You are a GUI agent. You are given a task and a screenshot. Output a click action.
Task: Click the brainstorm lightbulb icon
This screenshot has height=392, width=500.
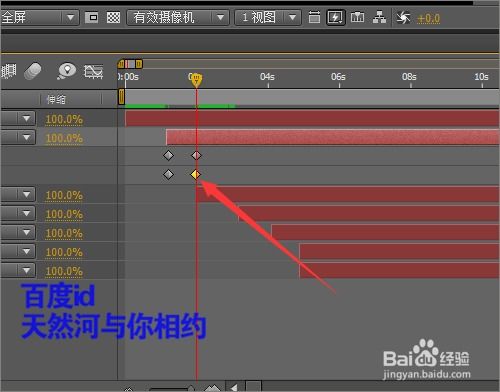[67, 71]
